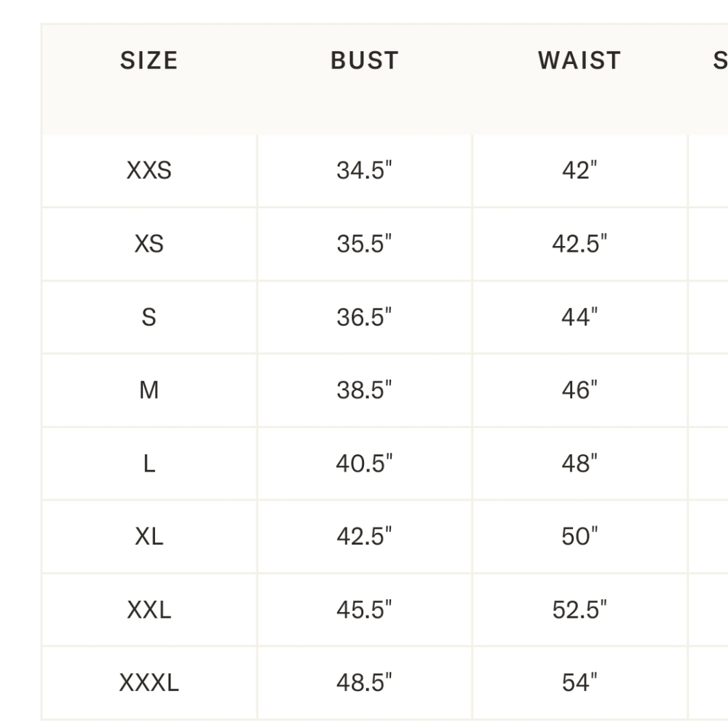Select the S size row label
Screen dimensions: 728x728
coord(149,317)
